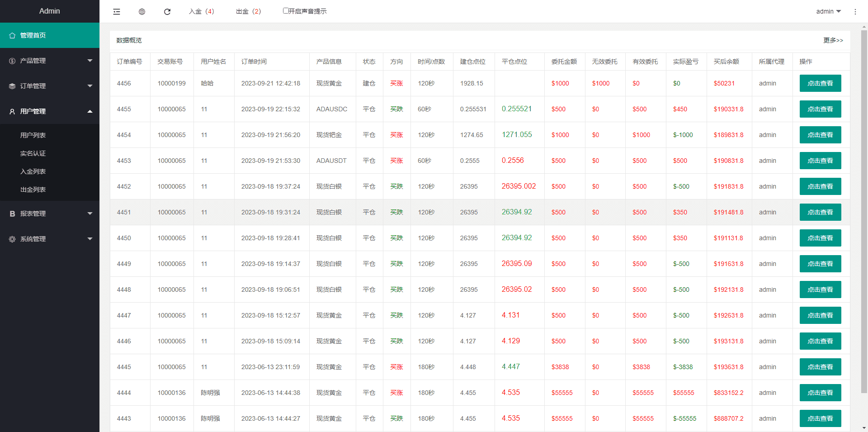Click 入金 (4) in the top bar
The width and height of the screenshot is (868, 432).
[202, 11]
